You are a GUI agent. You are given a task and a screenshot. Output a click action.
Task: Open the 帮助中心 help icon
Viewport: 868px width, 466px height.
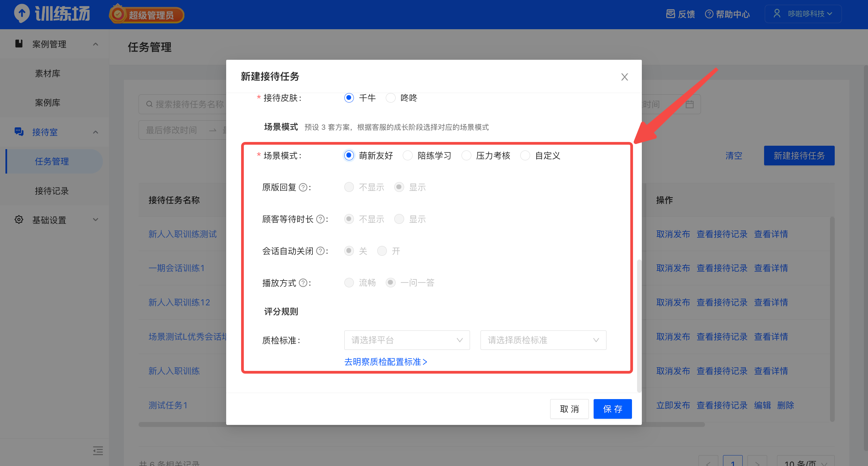[709, 14]
